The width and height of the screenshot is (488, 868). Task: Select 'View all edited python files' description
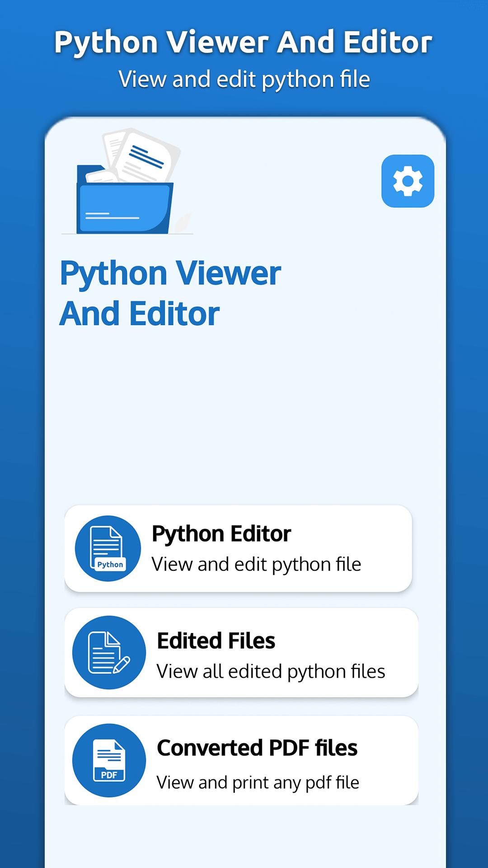(x=271, y=671)
